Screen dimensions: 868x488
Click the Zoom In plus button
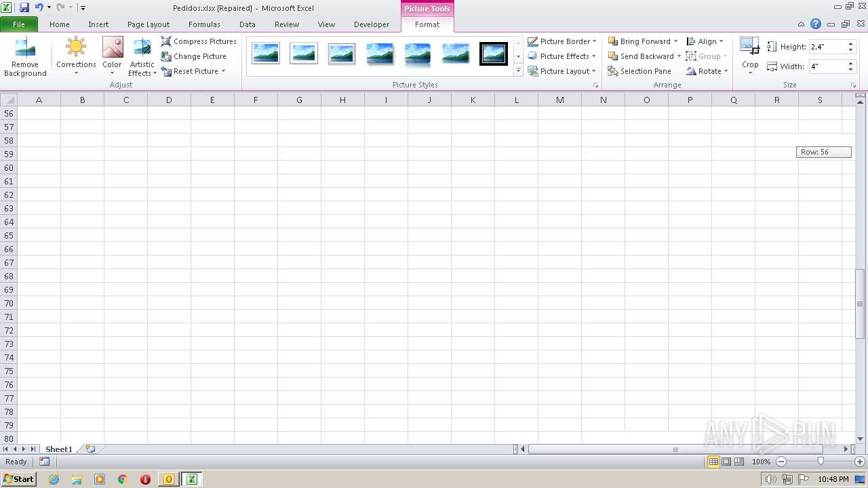coord(860,462)
